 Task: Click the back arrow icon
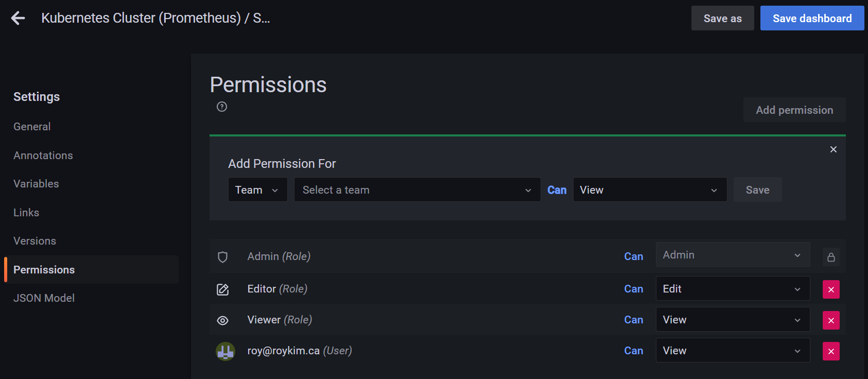click(x=18, y=19)
